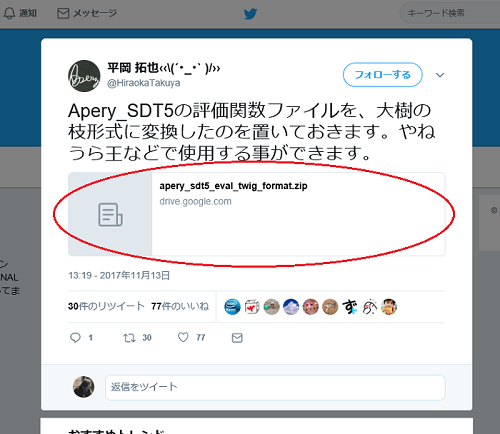Click the reply speech bubble icon
The image size is (500, 434).
75,338
